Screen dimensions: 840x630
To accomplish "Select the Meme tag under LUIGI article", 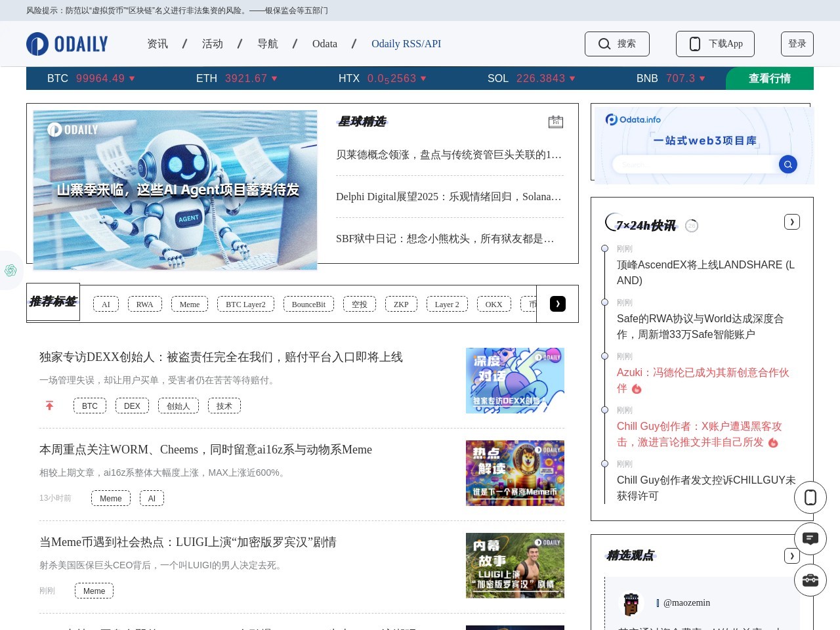I will click(94, 591).
